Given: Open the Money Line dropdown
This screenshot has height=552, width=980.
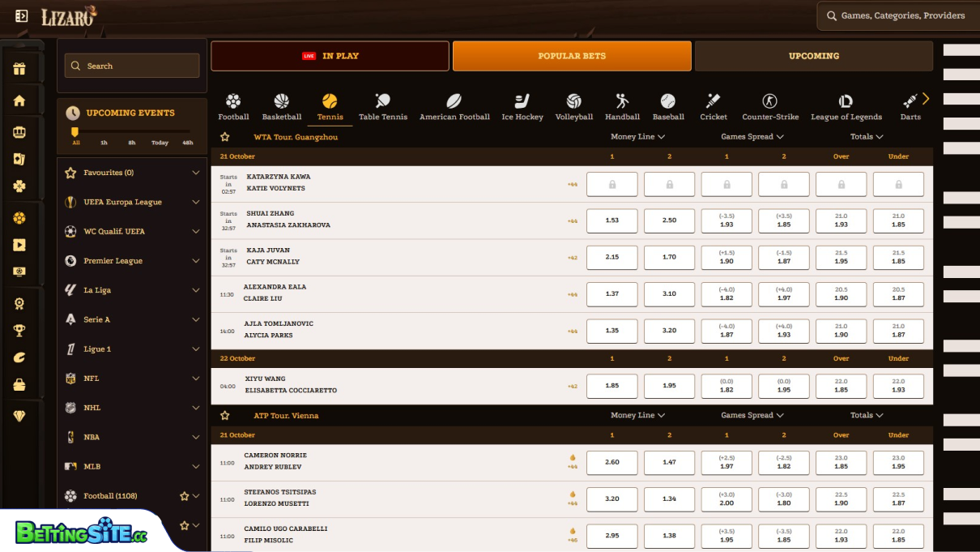Looking at the screenshot, I should point(637,137).
